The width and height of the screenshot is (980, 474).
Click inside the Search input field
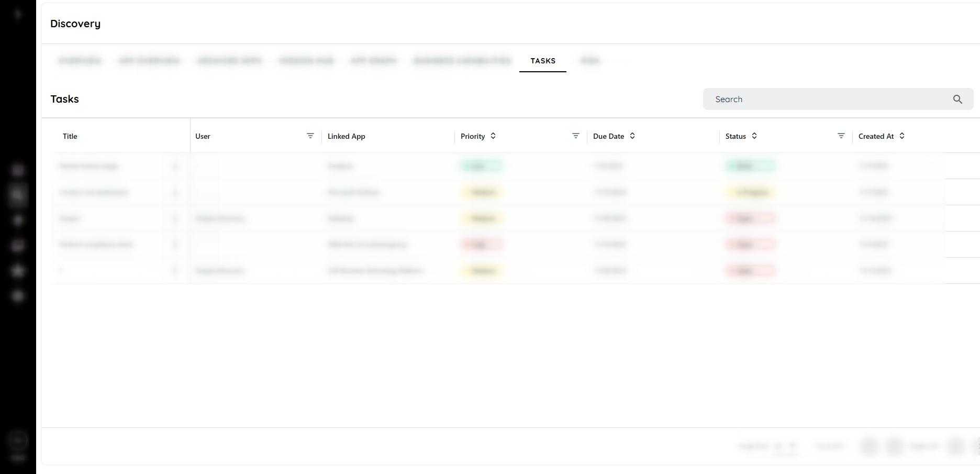coord(811,99)
